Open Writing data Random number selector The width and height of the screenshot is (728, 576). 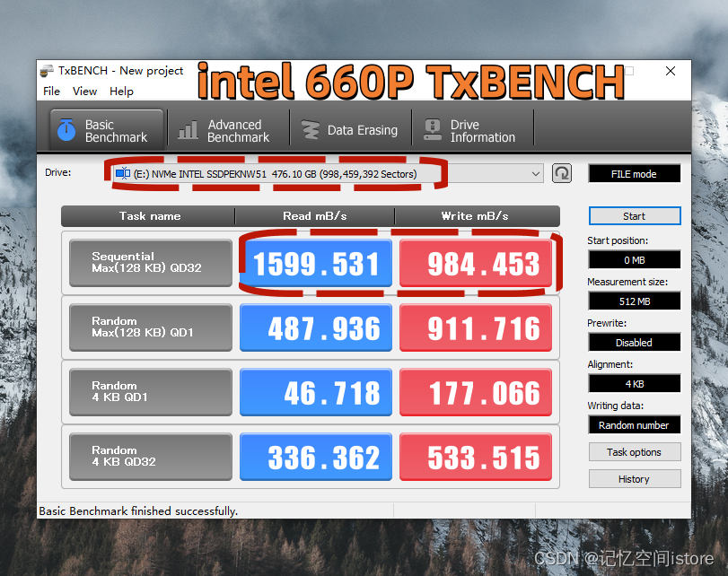tap(635, 425)
